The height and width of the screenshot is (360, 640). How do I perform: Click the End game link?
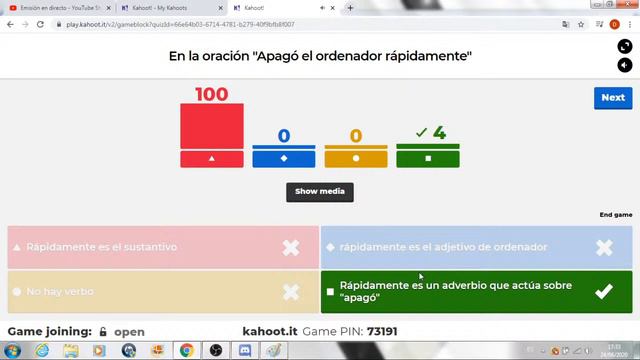[616, 215]
